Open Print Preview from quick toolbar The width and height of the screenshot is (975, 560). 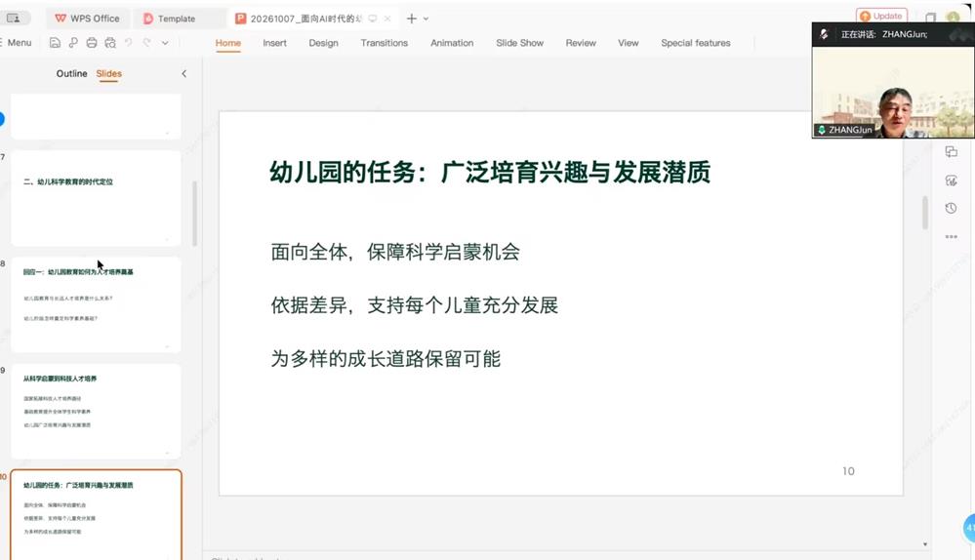tap(110, 43)
